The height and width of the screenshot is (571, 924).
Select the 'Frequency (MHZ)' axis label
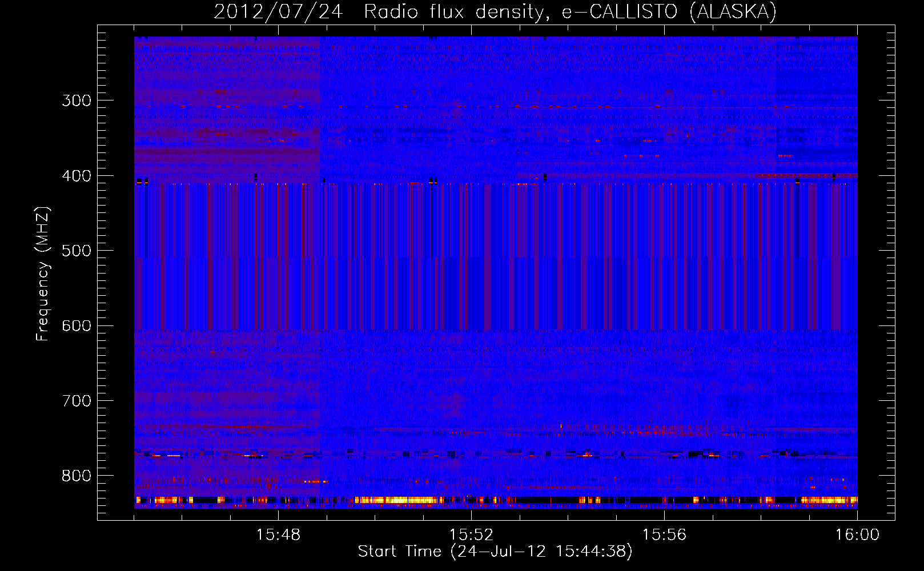point(43,274)
